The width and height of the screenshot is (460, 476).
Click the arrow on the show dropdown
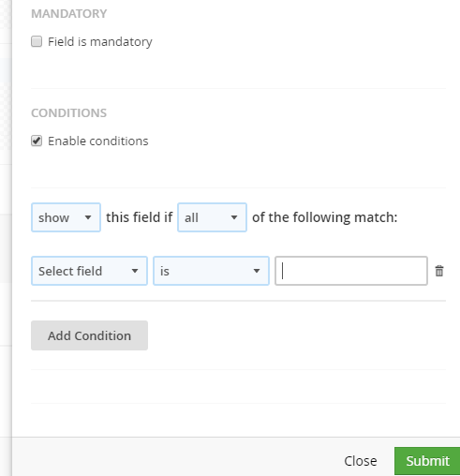coord(88,217)
